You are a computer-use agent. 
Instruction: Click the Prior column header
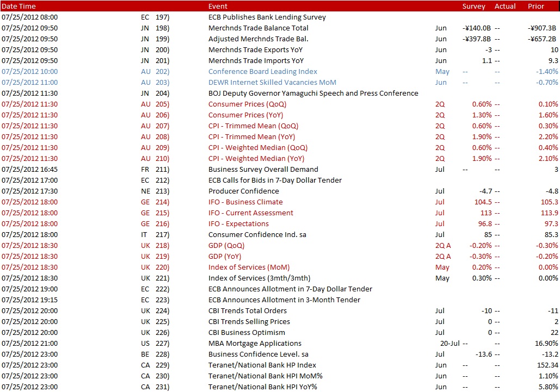(x=536, y=6)
